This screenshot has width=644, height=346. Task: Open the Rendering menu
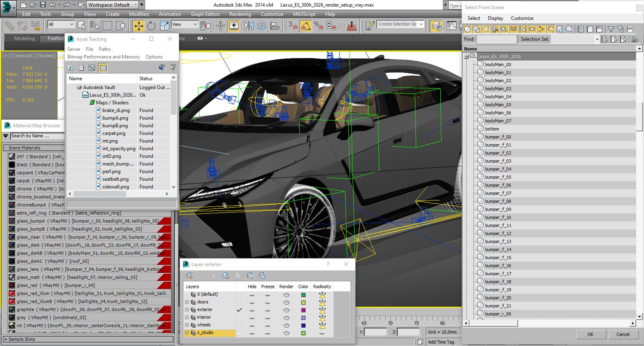point(240,14)
